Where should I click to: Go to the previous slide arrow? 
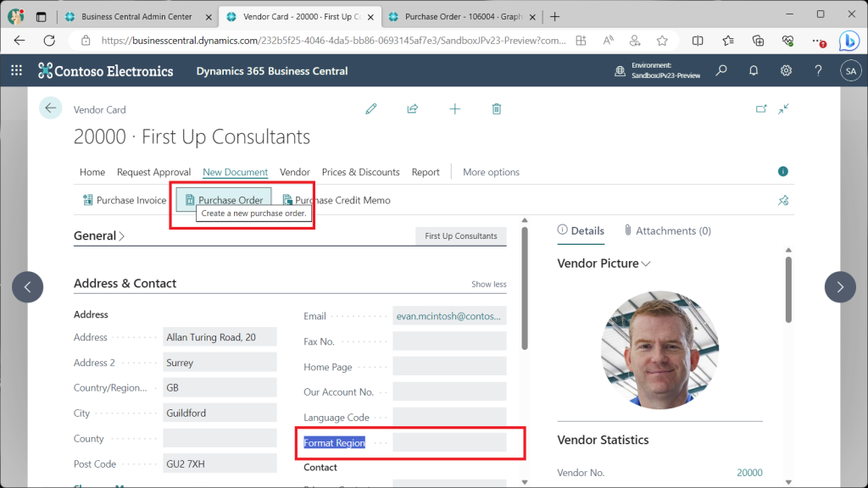(28, 286)
